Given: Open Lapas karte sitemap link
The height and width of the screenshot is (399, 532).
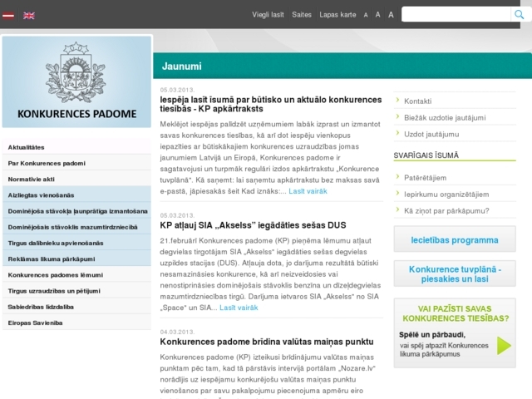Looking at the screenshot, I should pos(337,15).
